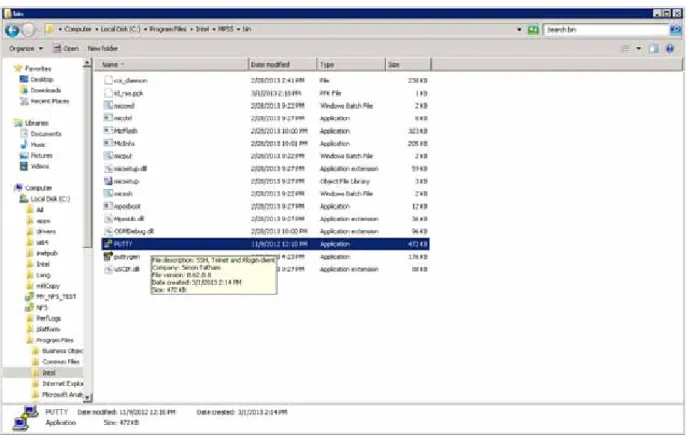This screenshot has height=443, width=686.
Task: Click the Forward navigation arrow button
Action: [29, 30]
